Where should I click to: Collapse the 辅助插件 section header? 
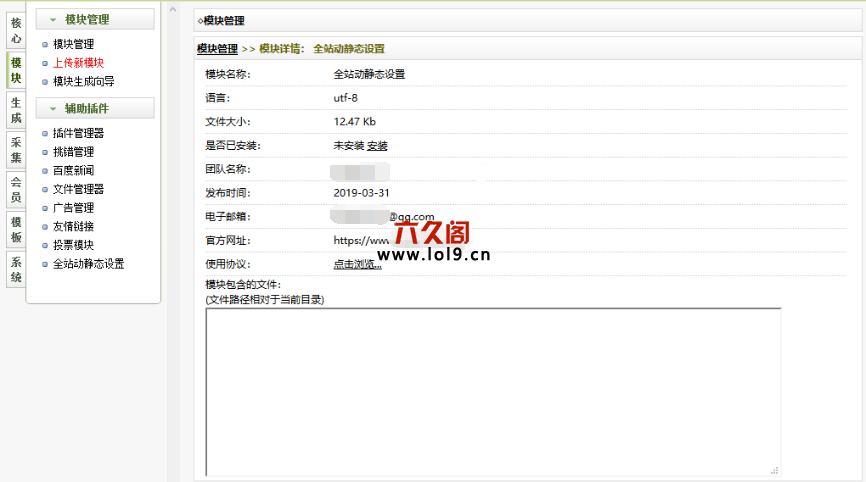94,108
